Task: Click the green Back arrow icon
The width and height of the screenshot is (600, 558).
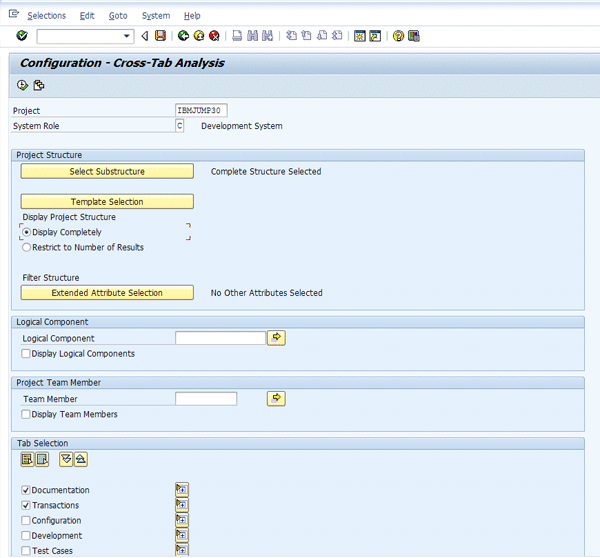Action: coord(184,36)
